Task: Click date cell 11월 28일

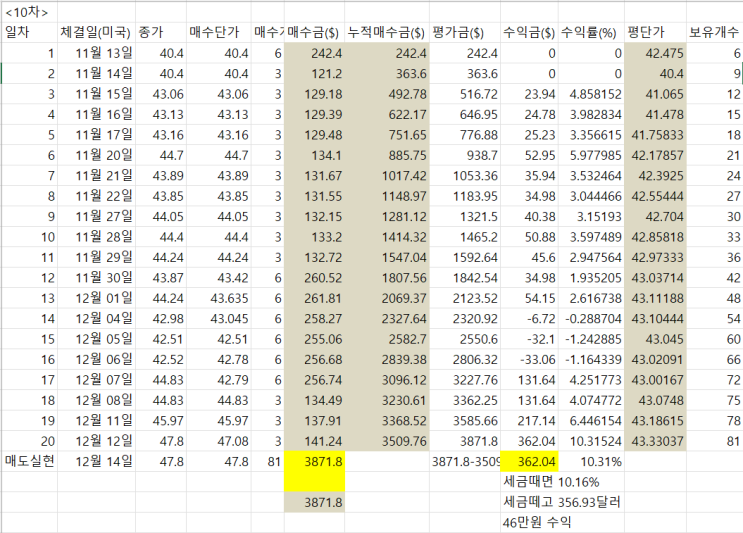Action: pyautogui.click(x=96, y=237)
